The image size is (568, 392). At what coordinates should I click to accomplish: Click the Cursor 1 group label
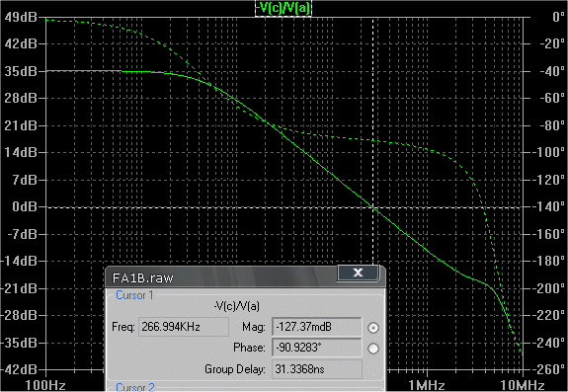[x=134, y=295]
